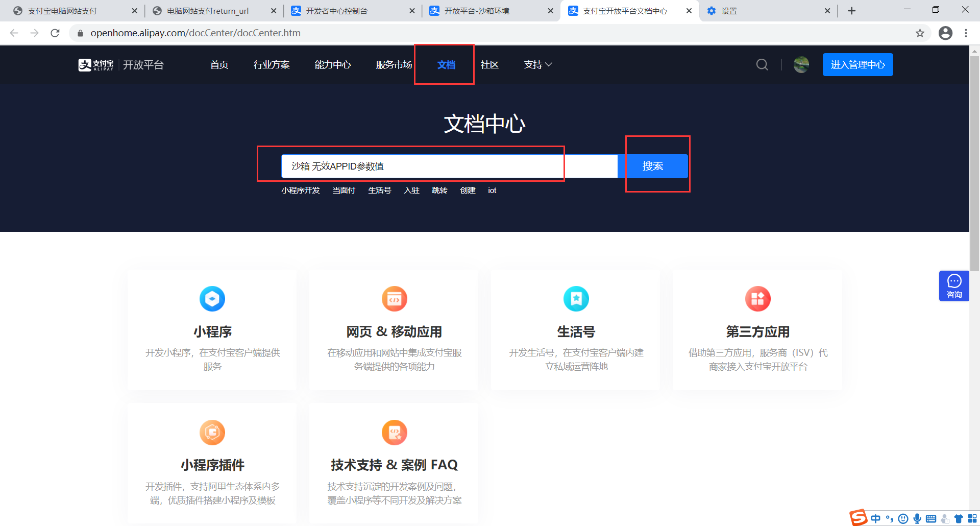980x526 pixels.
Task: Expand the 支持 dropdown menu
Action: coord(538,65)
